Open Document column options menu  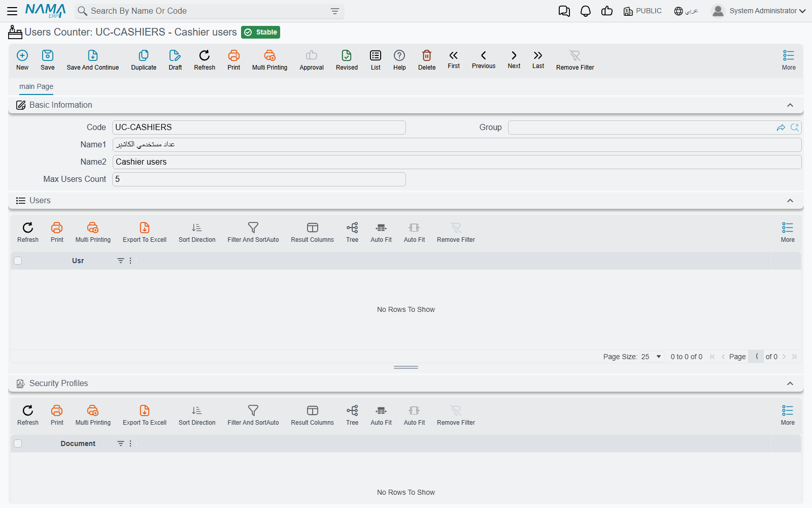coord(130,443)
